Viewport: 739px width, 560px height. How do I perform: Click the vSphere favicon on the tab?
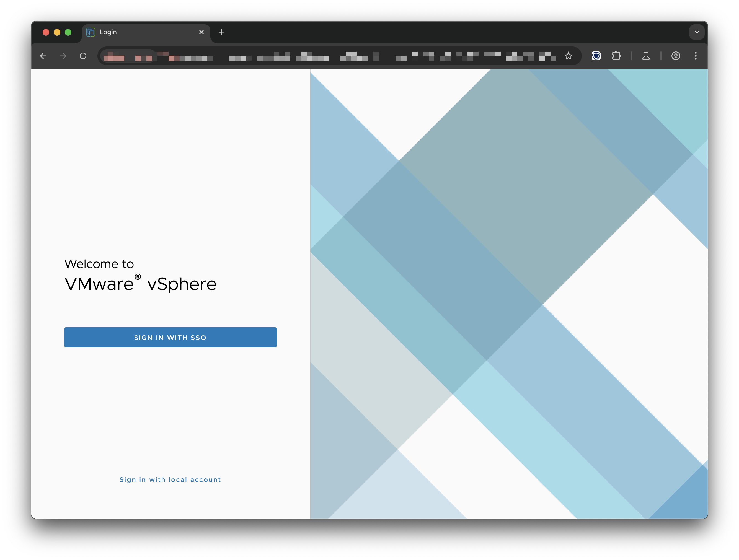click(x=91, y=32)
